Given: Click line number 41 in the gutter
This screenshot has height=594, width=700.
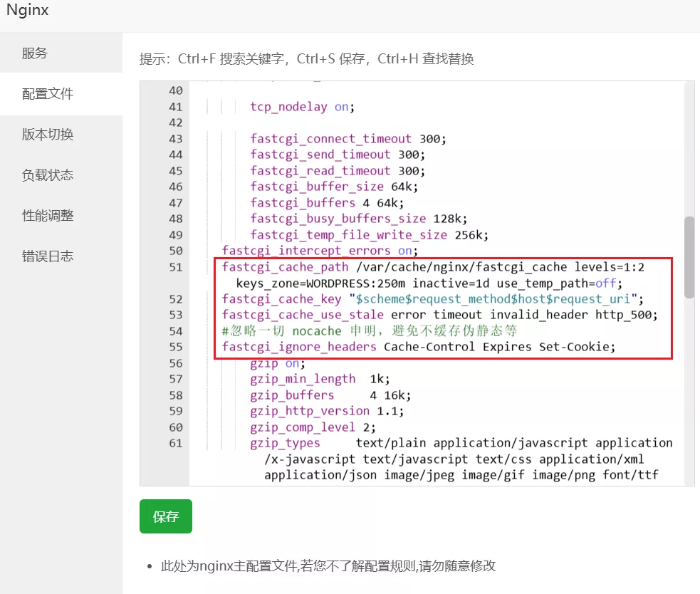Looking at the screenshot, I should point(175,107).
